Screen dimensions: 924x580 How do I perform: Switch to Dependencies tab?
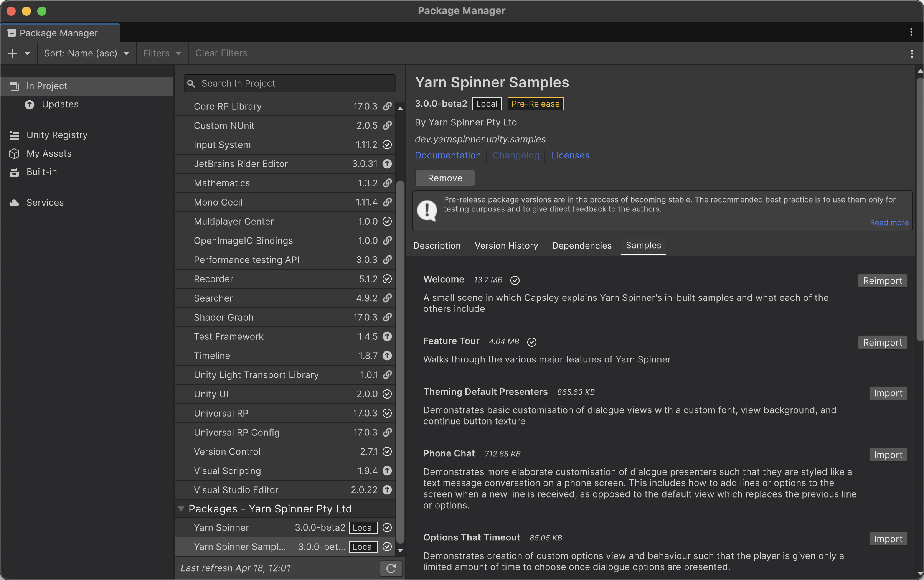pyautogui.click(x=582, y=246)
